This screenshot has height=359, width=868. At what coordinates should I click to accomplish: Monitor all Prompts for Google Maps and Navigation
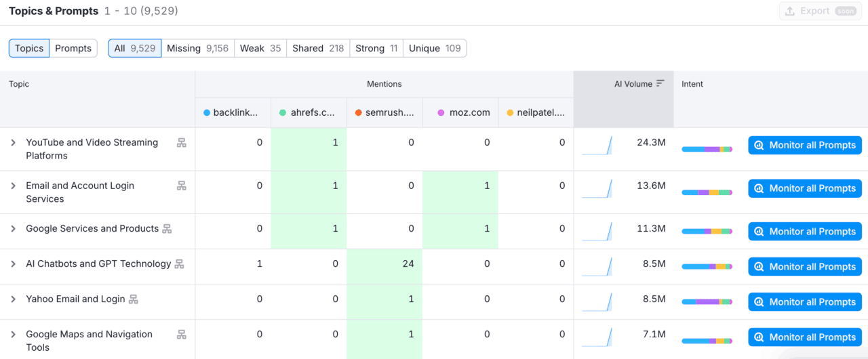805,337
